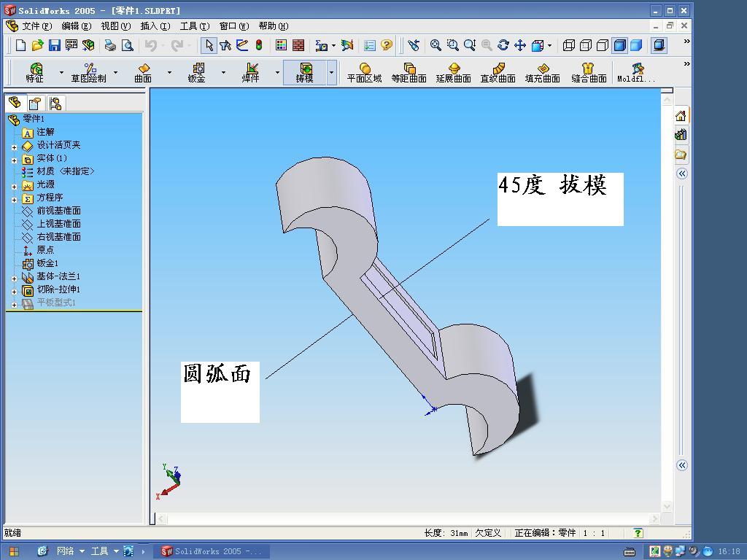Click the 等距曲面 offset surface tool

(x=409, y=72)
